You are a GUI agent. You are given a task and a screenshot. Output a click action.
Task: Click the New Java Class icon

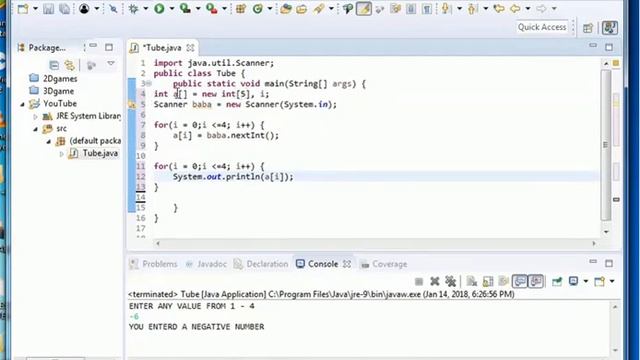258,9
